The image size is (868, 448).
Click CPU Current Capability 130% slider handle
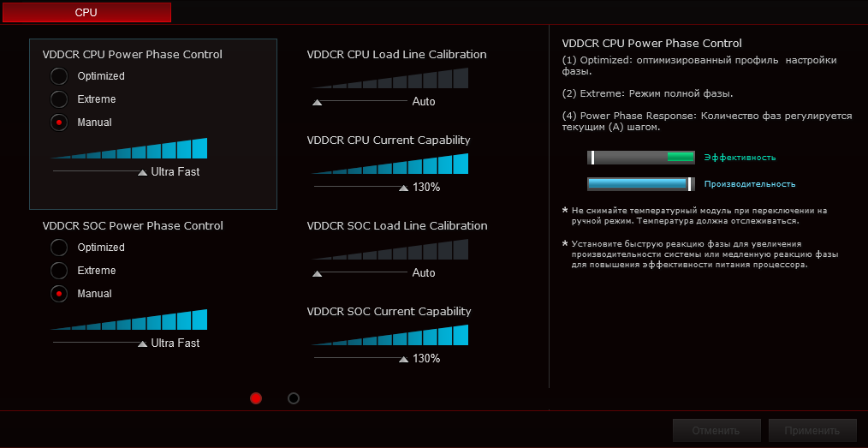tap(404, 187)
